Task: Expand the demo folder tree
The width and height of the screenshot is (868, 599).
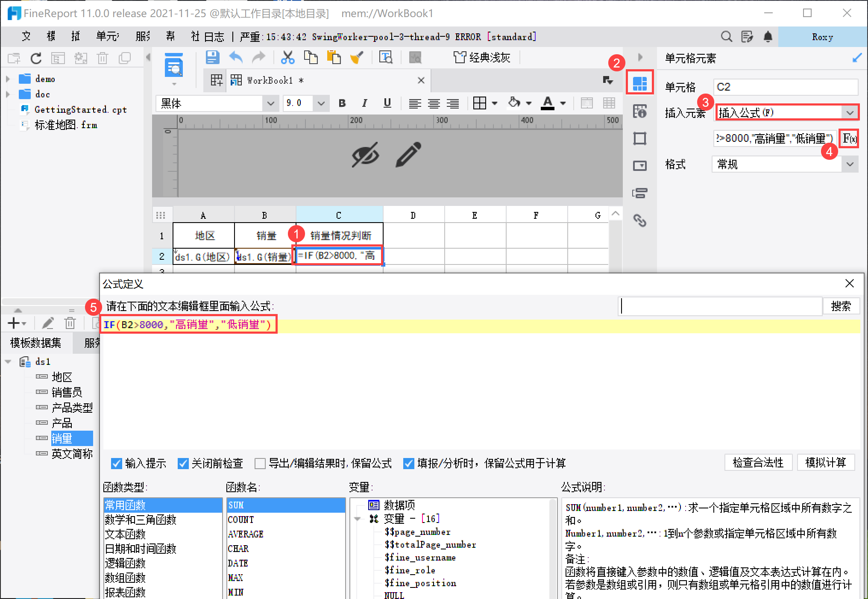Action: point(8,79)
